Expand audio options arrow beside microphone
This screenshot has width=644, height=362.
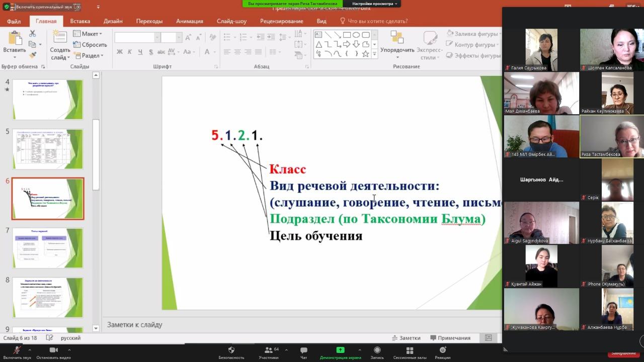[x=30, y=349]
